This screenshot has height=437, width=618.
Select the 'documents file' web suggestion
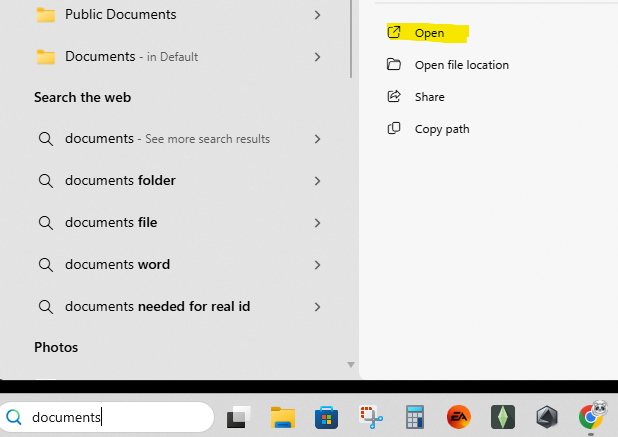tap(111, 223)
